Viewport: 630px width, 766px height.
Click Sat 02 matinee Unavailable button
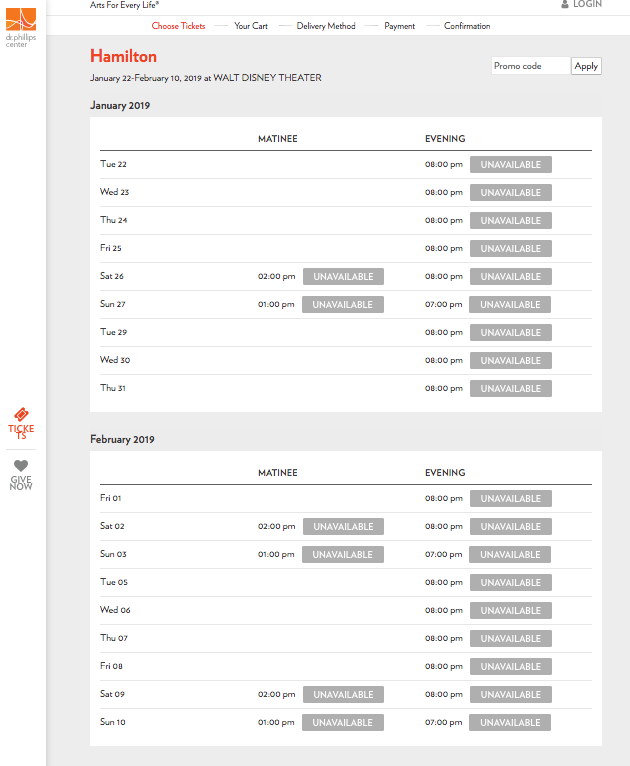pos(343,527)
